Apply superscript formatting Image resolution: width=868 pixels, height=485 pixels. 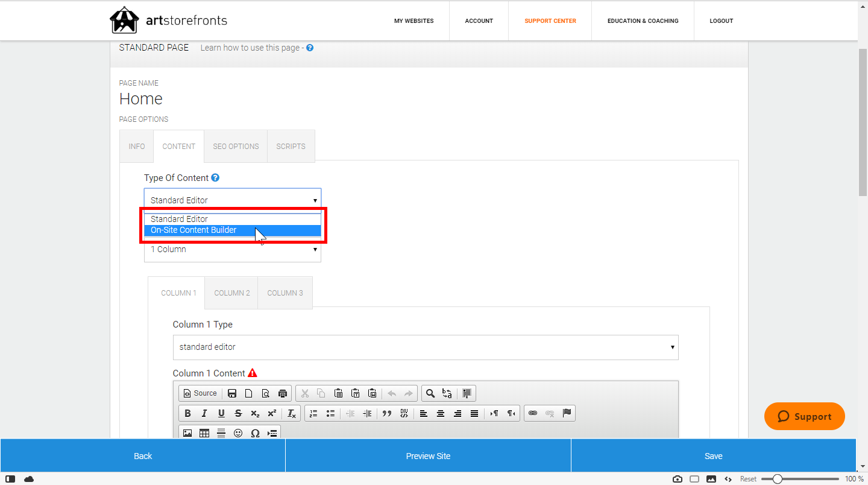click(272, 413)
